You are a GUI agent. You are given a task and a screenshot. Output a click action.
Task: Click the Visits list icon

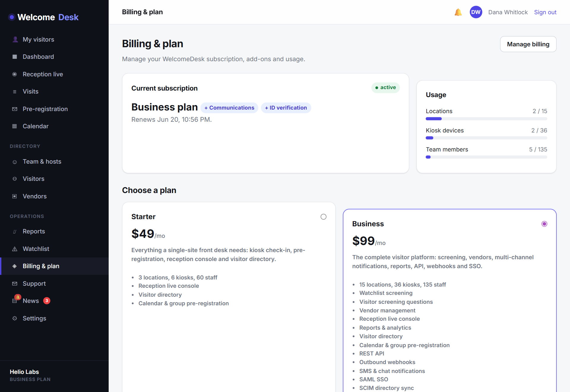[15, 91]
